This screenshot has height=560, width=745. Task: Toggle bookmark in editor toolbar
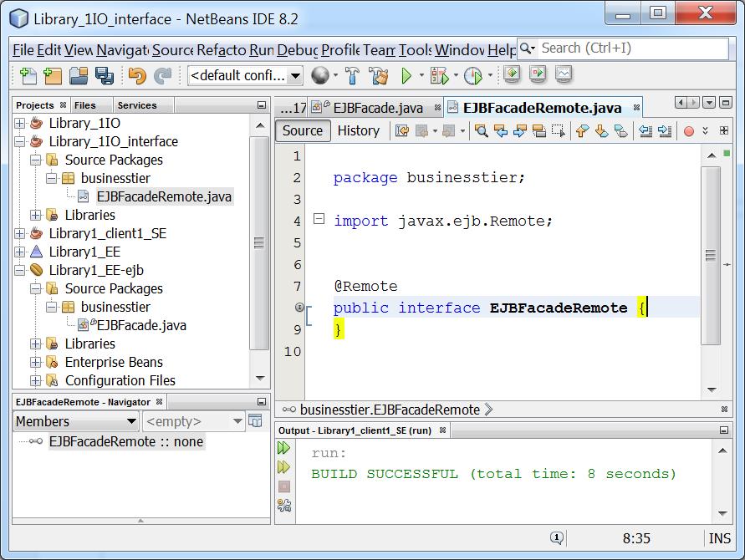point(620,130)
